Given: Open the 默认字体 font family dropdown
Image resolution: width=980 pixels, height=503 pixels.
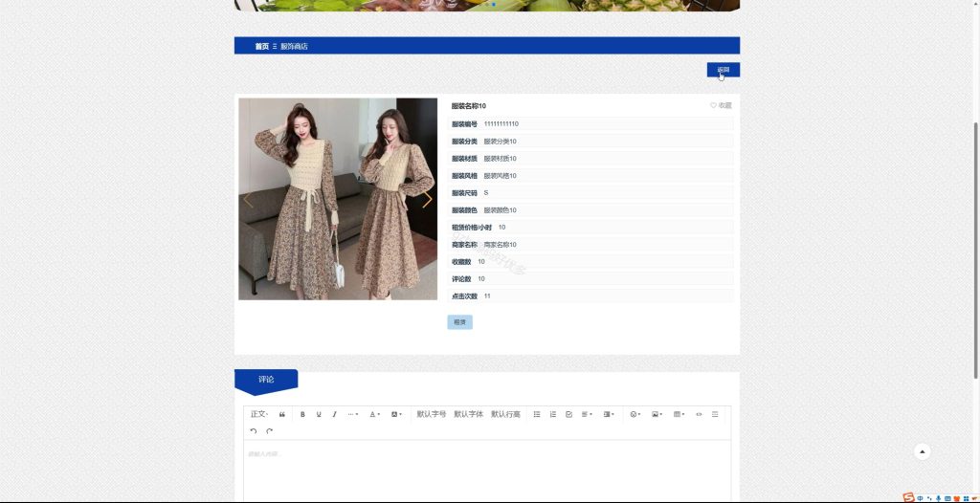Looking at the screenshot, I should [x=468, y=414].
